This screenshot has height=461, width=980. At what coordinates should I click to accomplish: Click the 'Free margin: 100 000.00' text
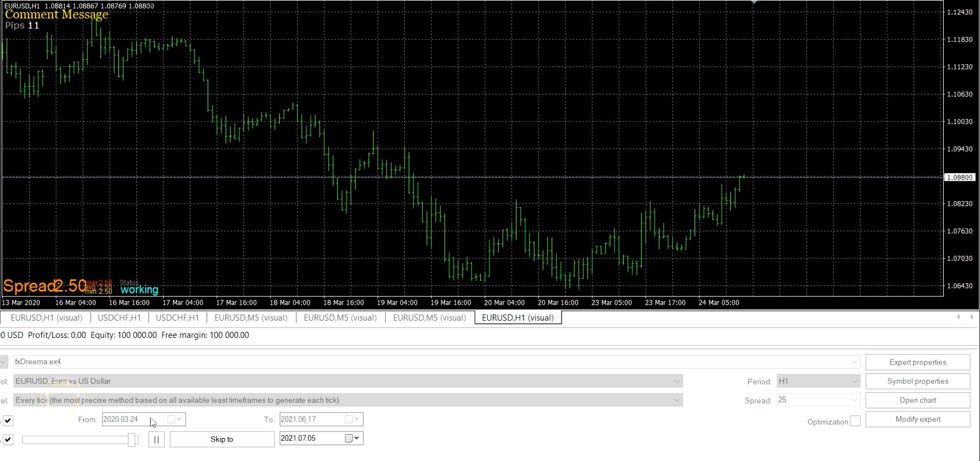205,335
